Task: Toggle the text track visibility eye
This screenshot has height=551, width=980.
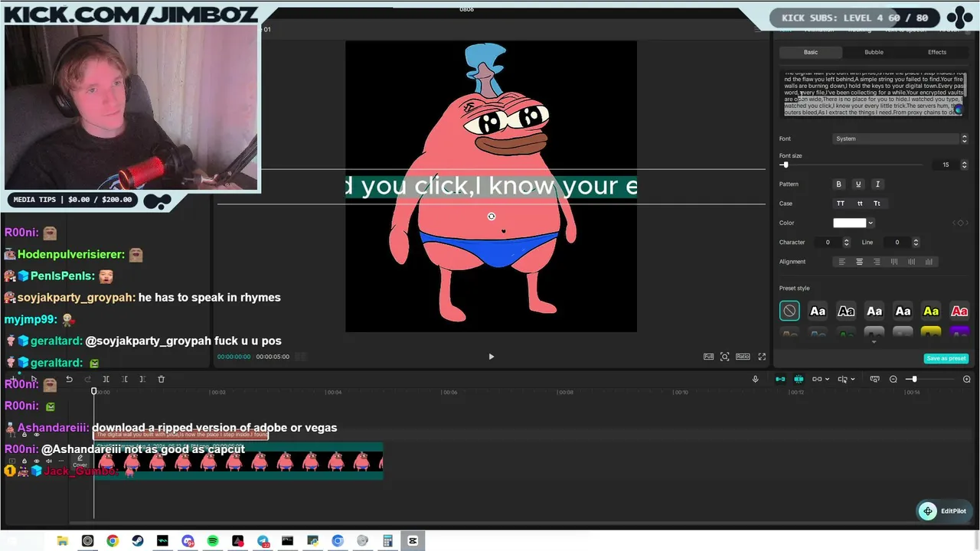Action: [x=36, y=435]
